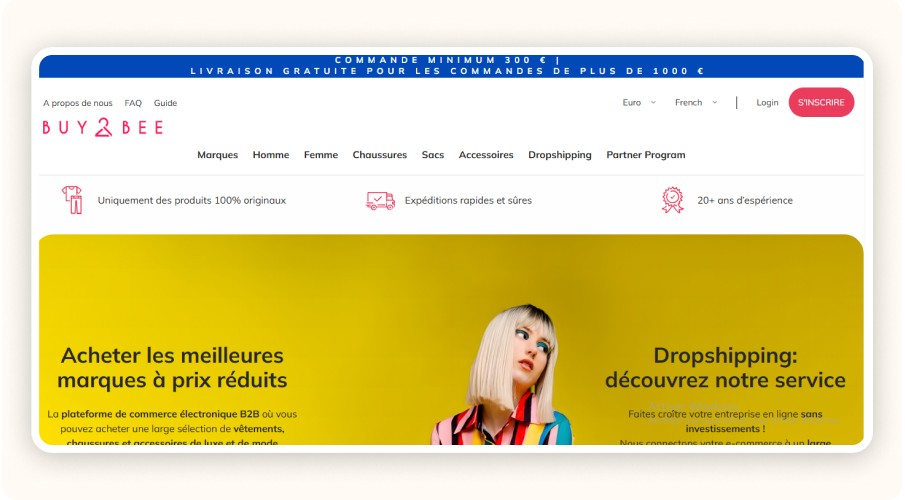The image size is (905, 500).
Task: Open the Accessoires menu
Action: point(486,155)
